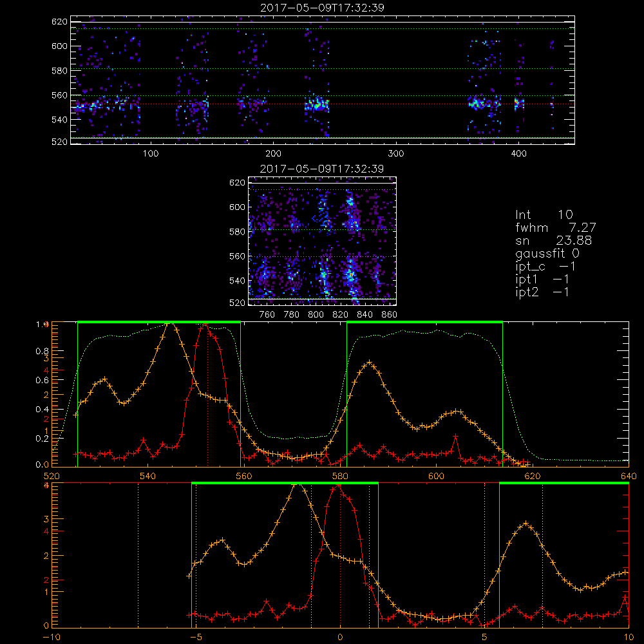Select the white "0.2" y-axis label
Viewport: 644px width, 644px height.
pyautogui.click(x=43, y=439)
